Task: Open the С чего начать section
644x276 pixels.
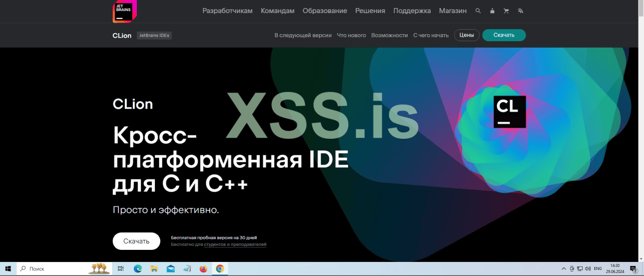Action: pyautogui.click(x=431, y=35)
